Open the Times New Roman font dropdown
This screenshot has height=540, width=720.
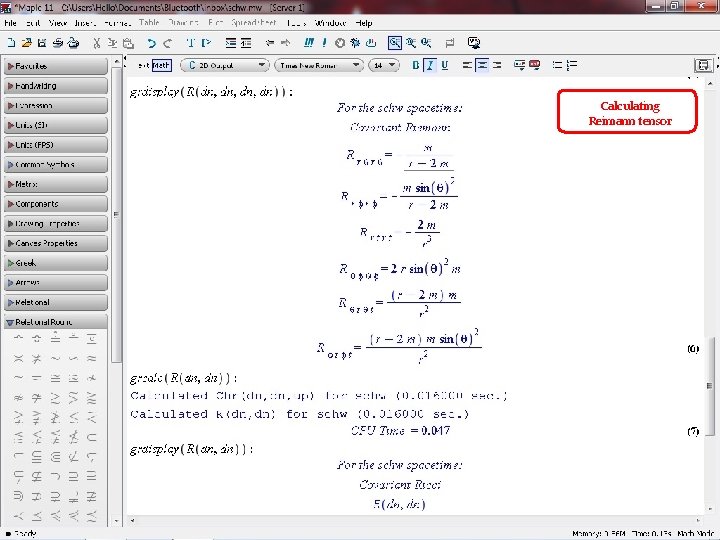point(319,66)
